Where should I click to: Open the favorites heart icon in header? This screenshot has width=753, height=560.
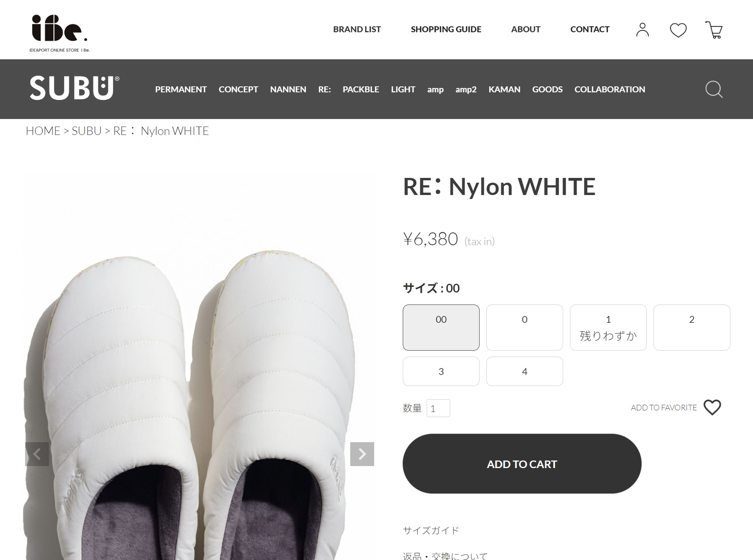tap(678, 30)
